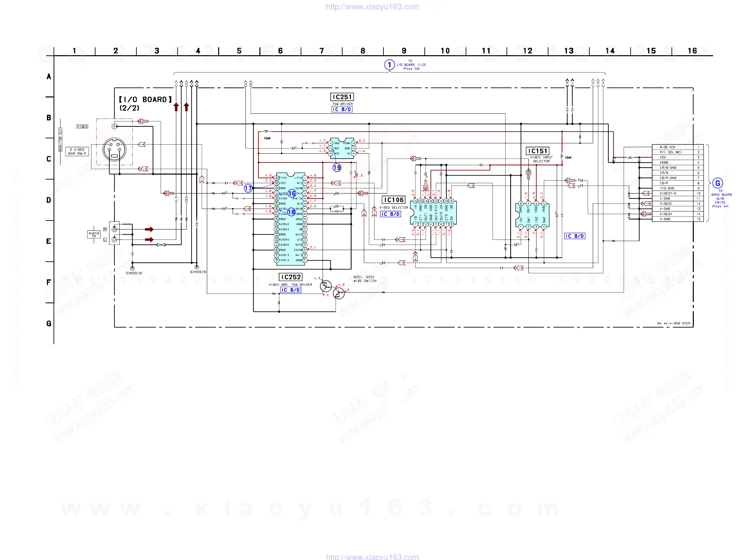
Task: Click blue circled number 1 reference marker
Action: tap(389, 65)
